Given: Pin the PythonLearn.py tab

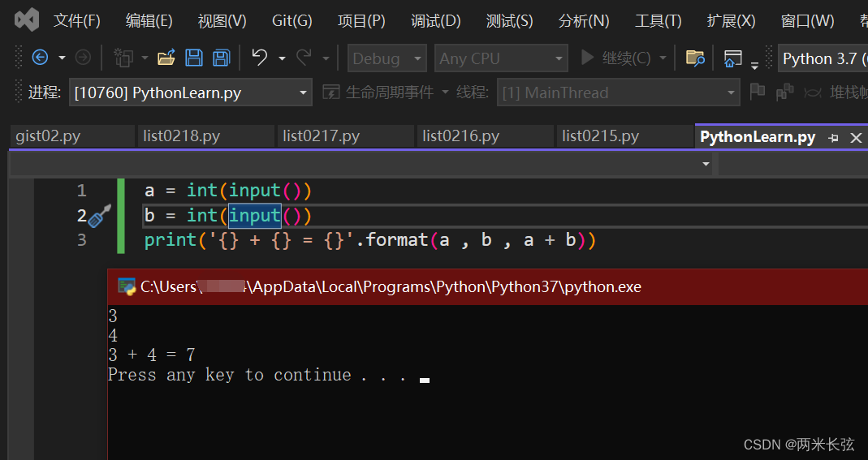Looking at the screenshot, I should (x=834, y=138).
